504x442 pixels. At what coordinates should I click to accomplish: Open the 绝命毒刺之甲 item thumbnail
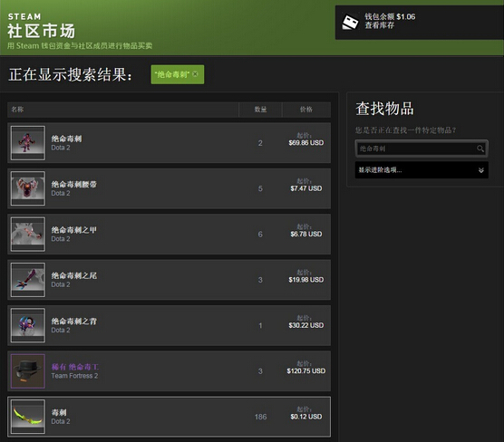pyautogui.click(x=28, y=235)
